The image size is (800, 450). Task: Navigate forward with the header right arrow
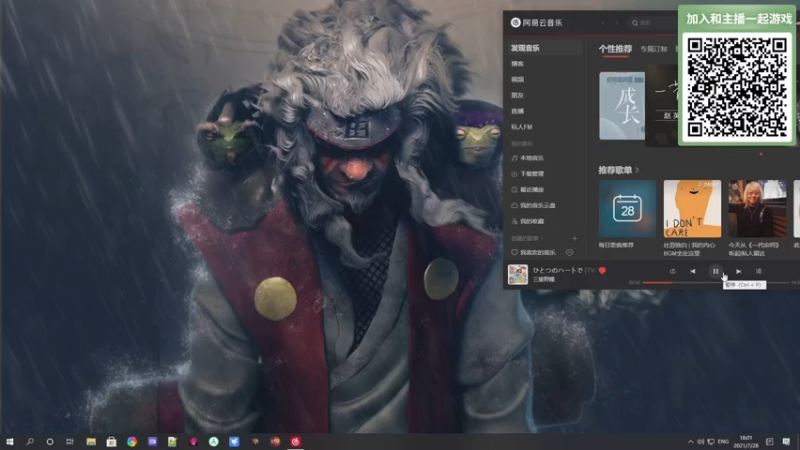(617, 23)
